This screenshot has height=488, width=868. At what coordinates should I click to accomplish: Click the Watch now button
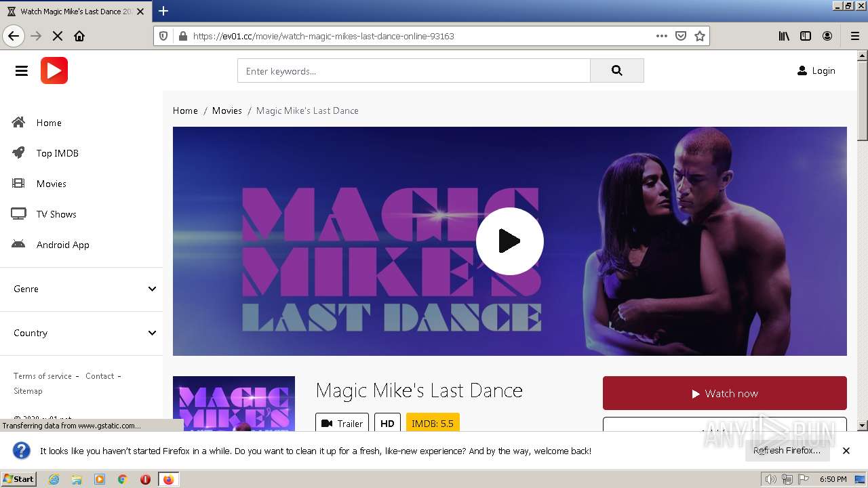pyautogui.click(x=725, y=393)
